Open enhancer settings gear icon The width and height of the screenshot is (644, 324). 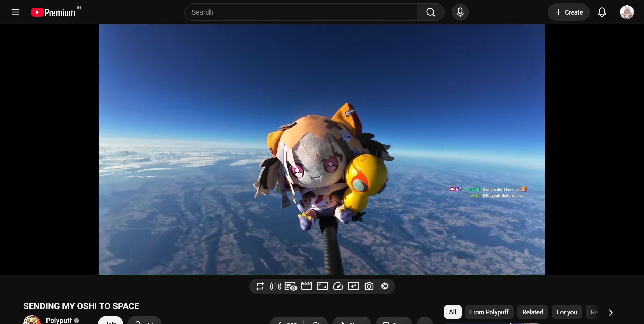pos(385,286)
